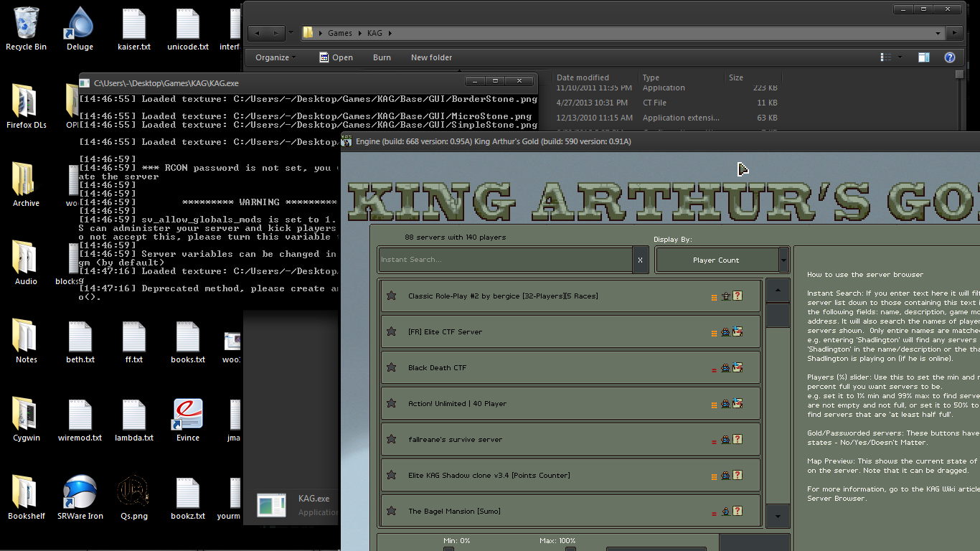
Task: Click Explorer Forward navigation arrow
Action: pyautogui.click(x=276, y=33)
